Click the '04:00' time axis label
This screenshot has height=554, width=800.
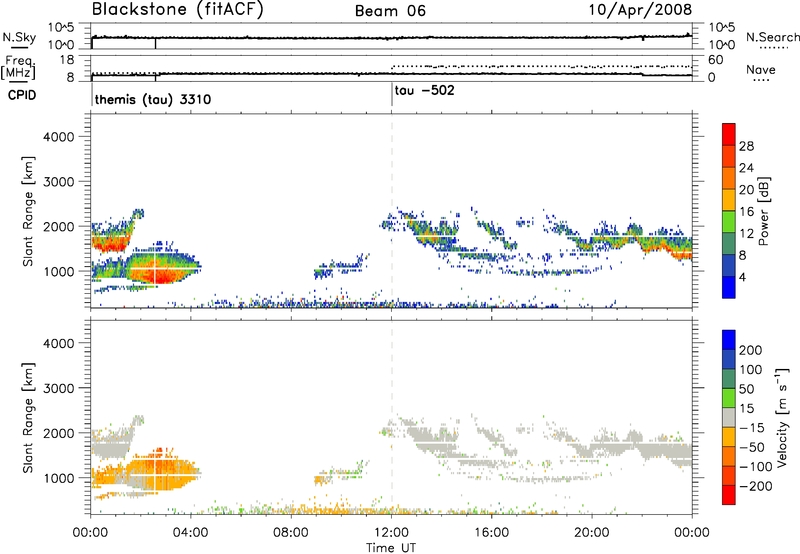coord(191,533)
